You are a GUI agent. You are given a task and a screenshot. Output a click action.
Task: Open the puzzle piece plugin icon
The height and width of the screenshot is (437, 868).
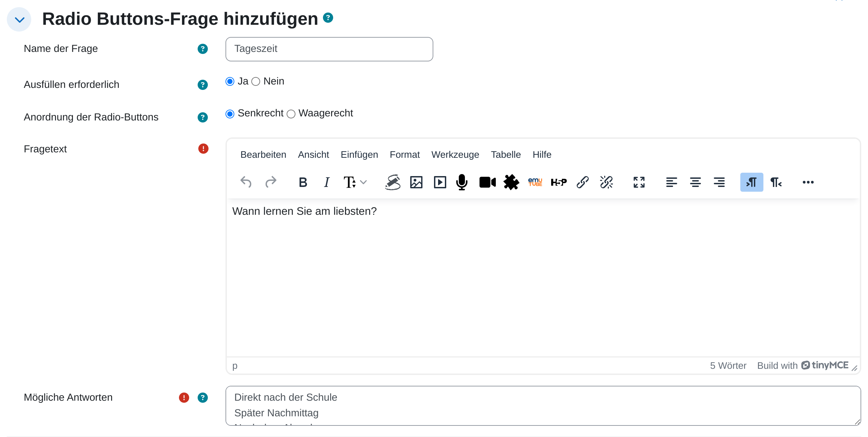point(511,182)
